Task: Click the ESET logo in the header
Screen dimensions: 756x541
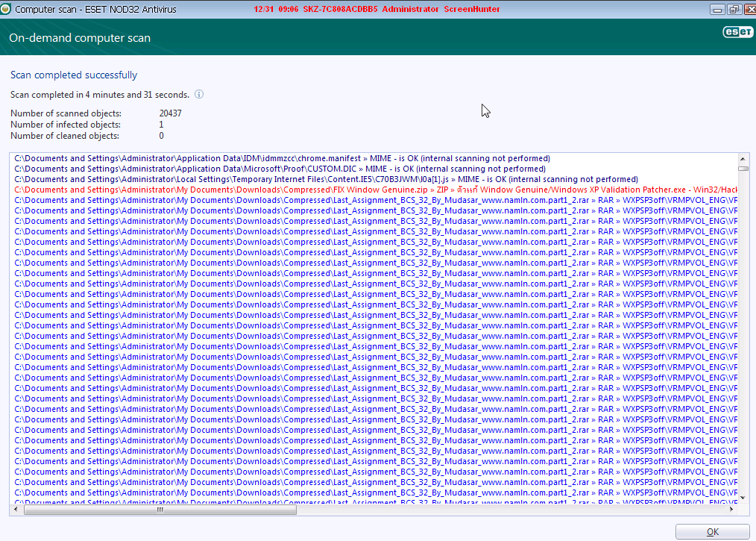Action: pyautogui.click(x=737, y=32)
